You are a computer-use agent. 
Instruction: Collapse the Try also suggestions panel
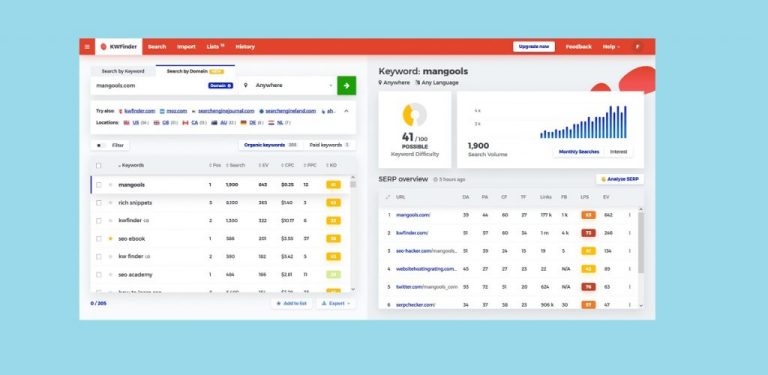tap(346, 111)
